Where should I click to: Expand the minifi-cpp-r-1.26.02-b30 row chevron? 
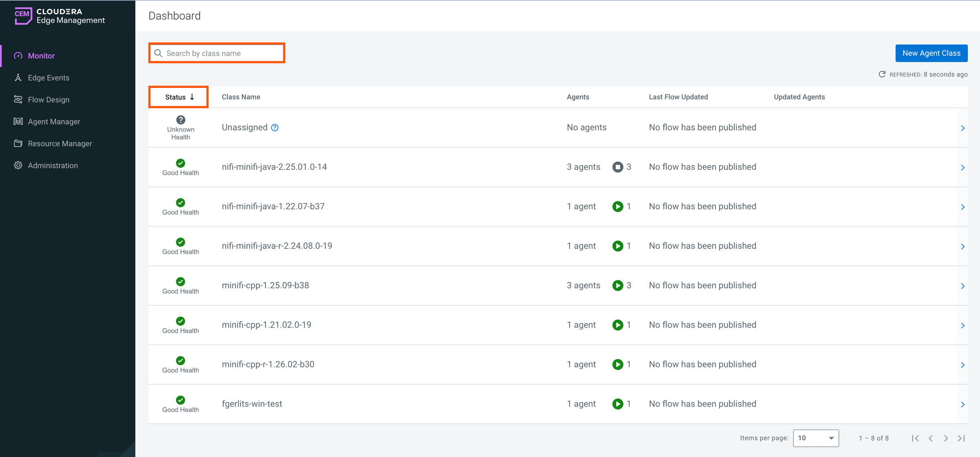(962, 365)
